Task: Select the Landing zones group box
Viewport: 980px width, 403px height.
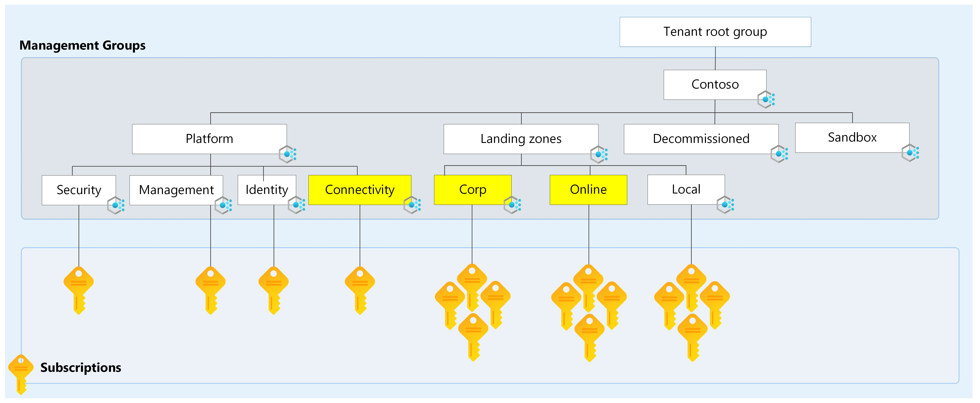Action: (521, 139)
